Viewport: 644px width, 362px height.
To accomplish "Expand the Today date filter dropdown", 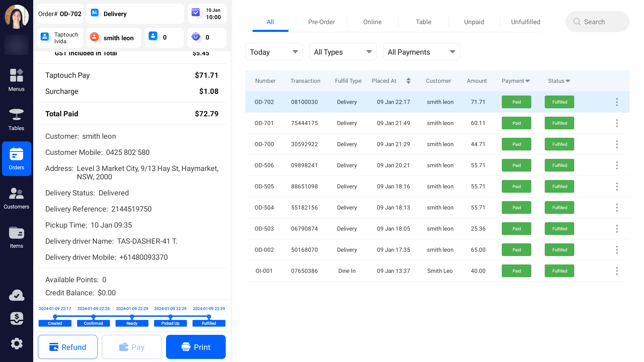I will point(274,52).
